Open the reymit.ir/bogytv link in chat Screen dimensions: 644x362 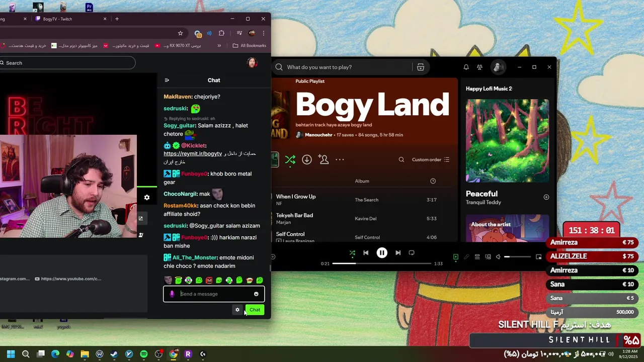(x=193, y=153)
